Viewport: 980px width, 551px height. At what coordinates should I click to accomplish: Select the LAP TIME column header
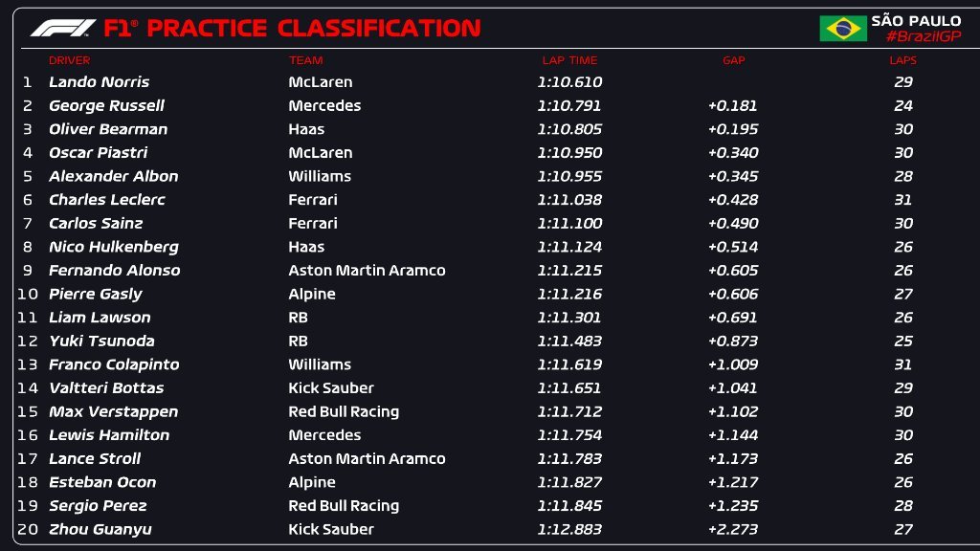point(569,60)
